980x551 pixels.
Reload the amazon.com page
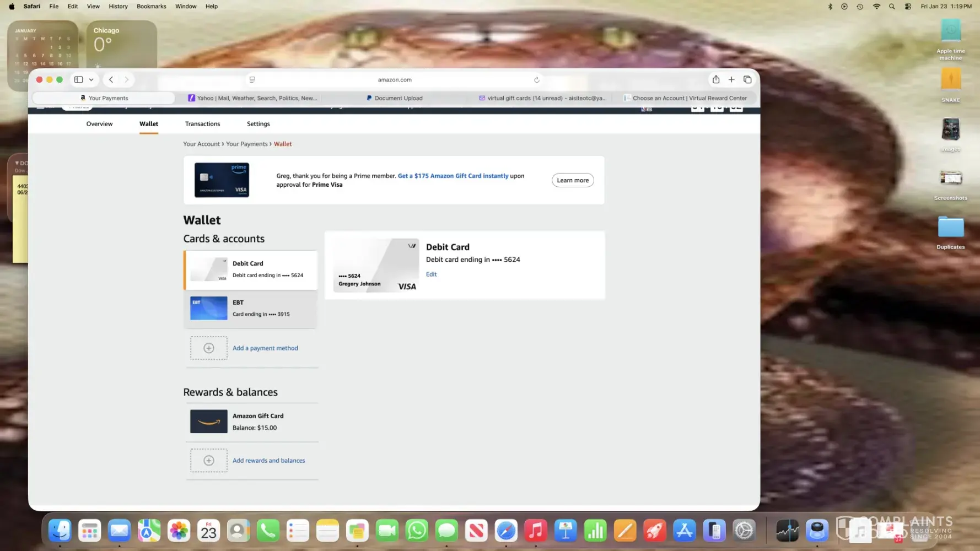pyautogui.click(x=536, y=80)
